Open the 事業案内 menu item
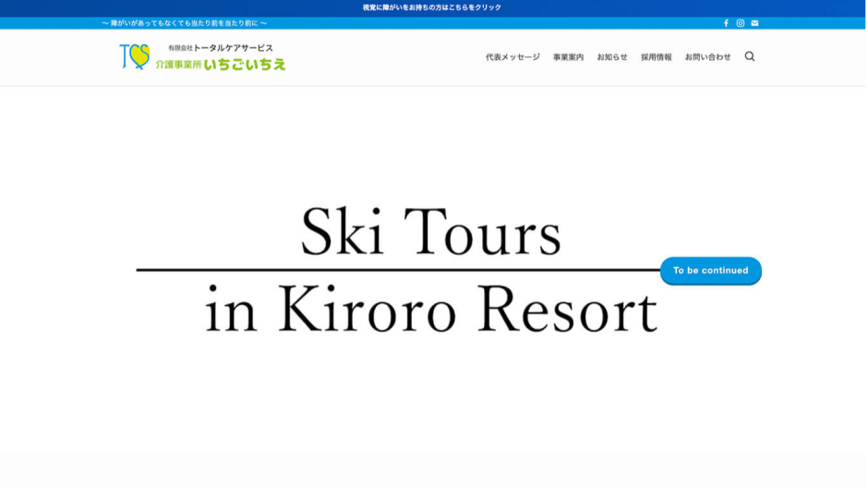 570,57
